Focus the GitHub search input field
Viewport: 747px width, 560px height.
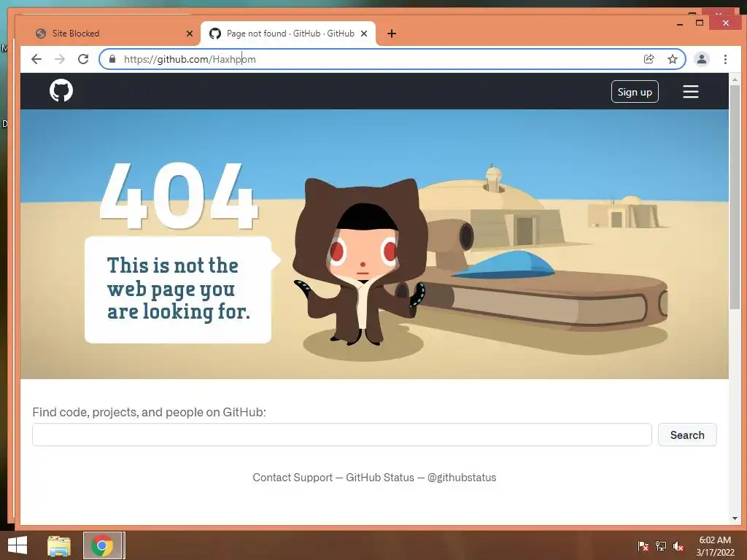pyautogui.click(x=341, y=435)
